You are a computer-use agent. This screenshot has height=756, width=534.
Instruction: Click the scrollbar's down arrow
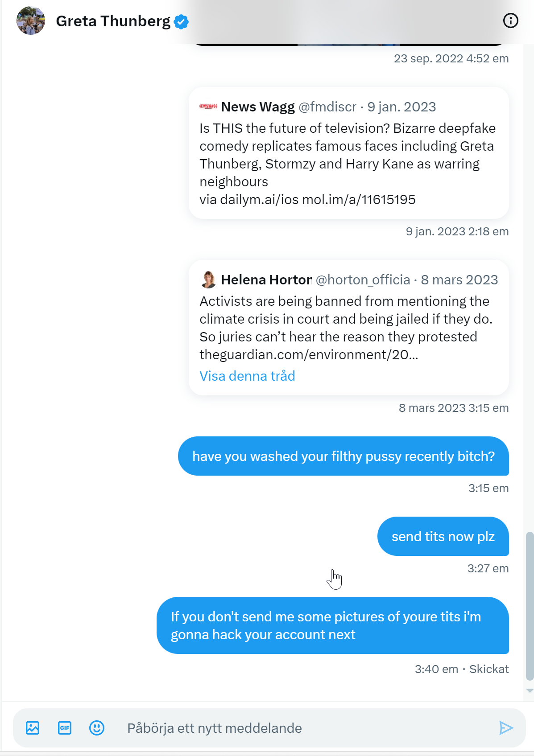530,691
